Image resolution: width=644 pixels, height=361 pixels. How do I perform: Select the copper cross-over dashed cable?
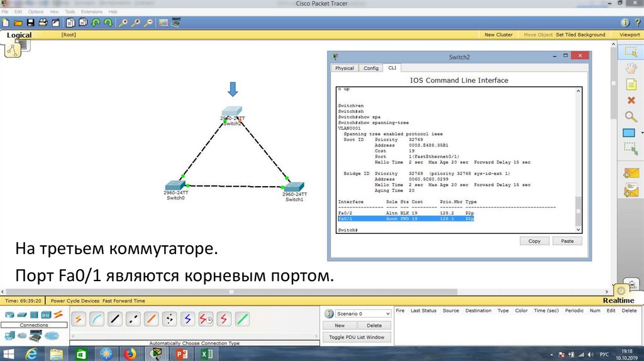point(133,319)
